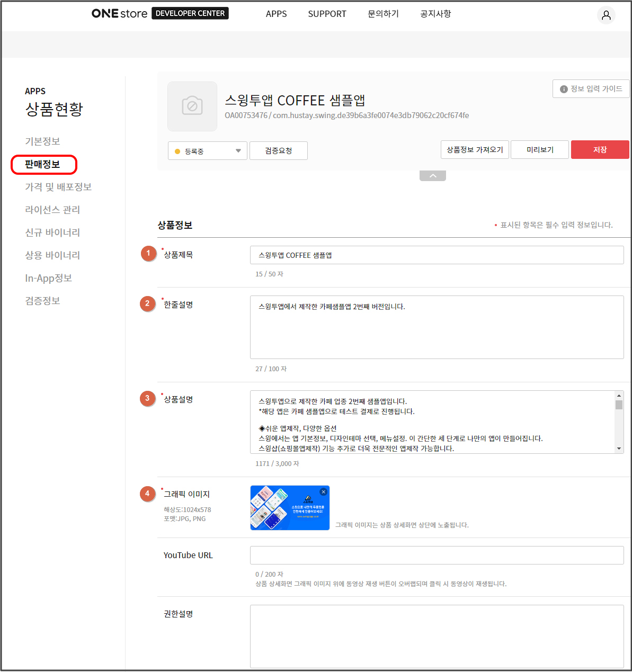The image size is (632, 672).
Task: Click the YouTube URL input field
Action: tap(437, 555)
